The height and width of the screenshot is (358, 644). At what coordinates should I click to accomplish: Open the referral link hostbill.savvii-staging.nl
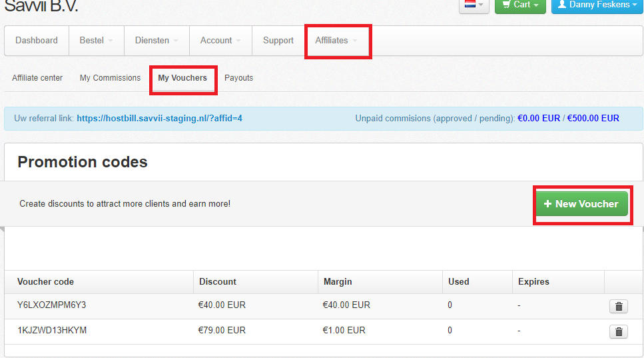pyautogui.click(x=159, y=119)
